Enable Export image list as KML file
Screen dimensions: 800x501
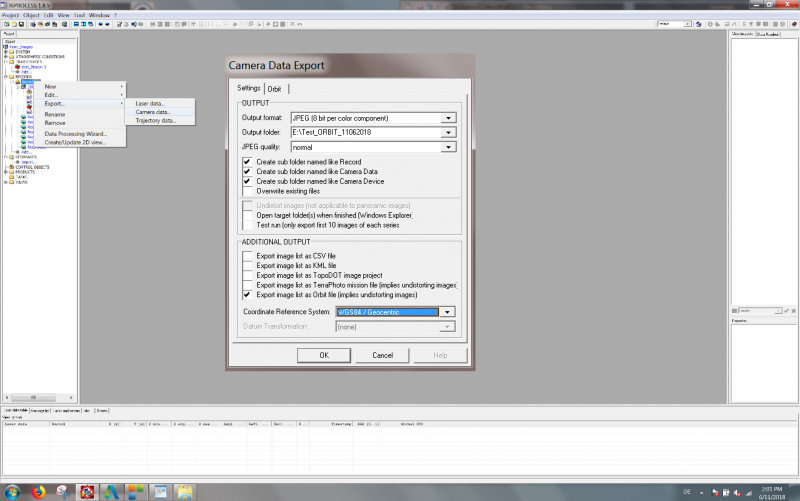coord(247,265)
